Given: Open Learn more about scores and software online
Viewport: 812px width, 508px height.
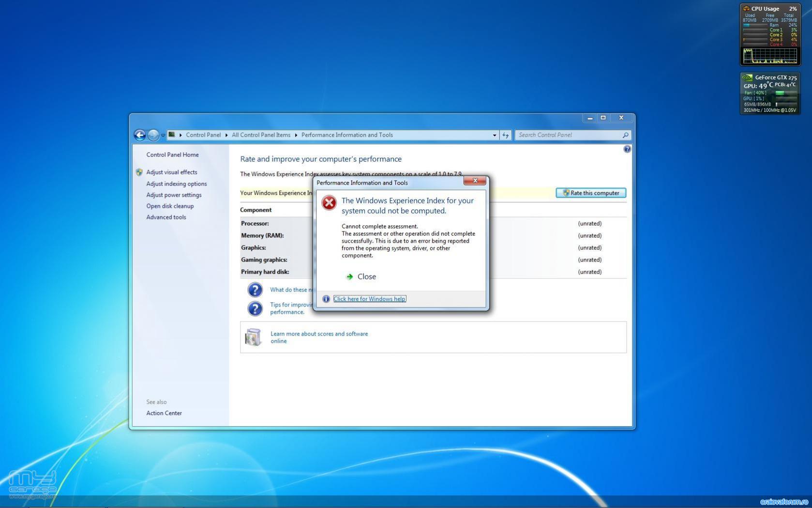Looking at the screenshot, I should 319,338.
